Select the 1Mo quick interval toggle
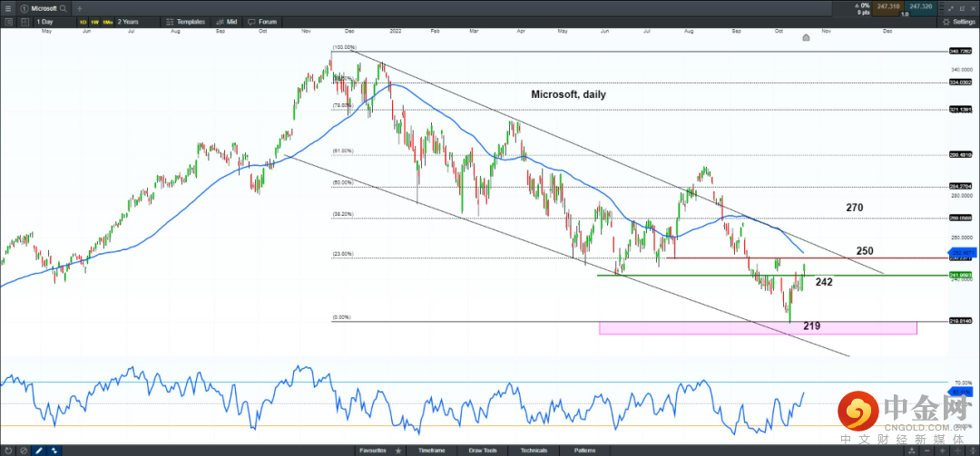 [108, 21]
